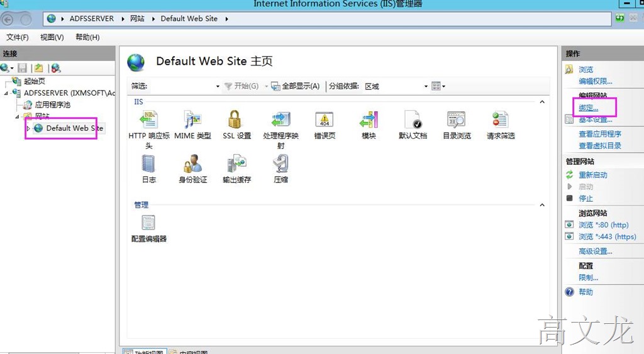This screenshot has width=644, height=354.
Task: Select 应用程序池 in connections tree
Action: coord(53,105)
